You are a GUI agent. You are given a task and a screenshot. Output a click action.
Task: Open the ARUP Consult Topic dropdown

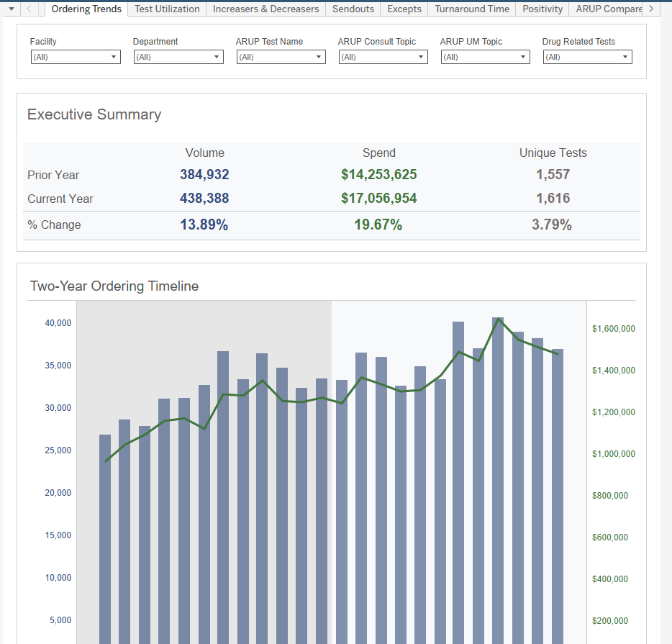[383, 57]
